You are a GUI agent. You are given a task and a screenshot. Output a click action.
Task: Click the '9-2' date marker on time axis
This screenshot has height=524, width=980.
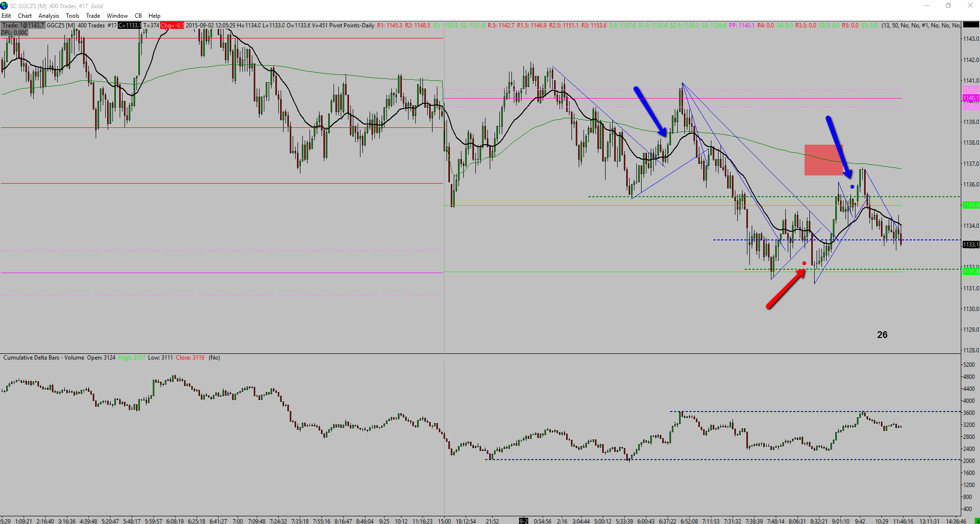pos(523,521)
